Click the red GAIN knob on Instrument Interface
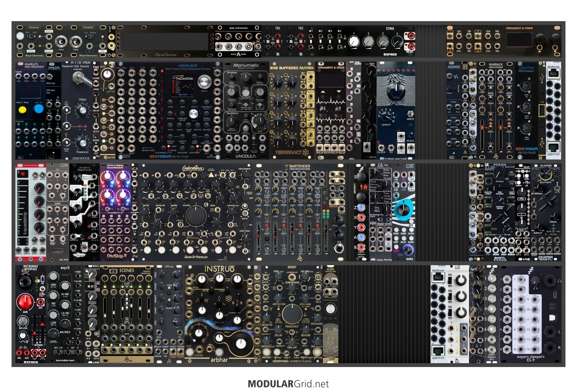Screen dimensions: 577x392 25,302
